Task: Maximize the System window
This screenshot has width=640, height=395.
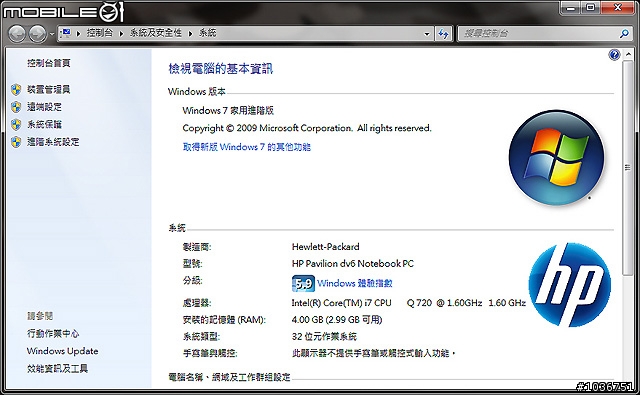Action: (590, 7)
